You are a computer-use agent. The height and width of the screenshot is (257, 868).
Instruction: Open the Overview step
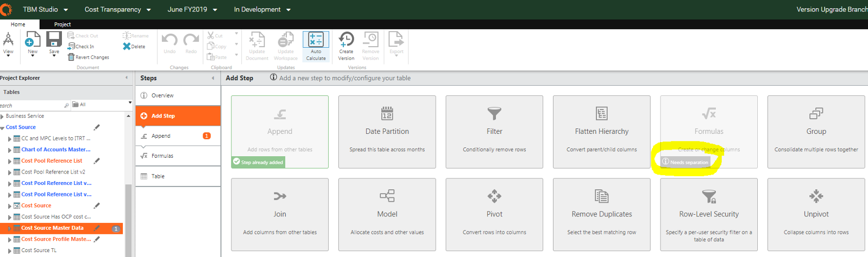(162, 95)
